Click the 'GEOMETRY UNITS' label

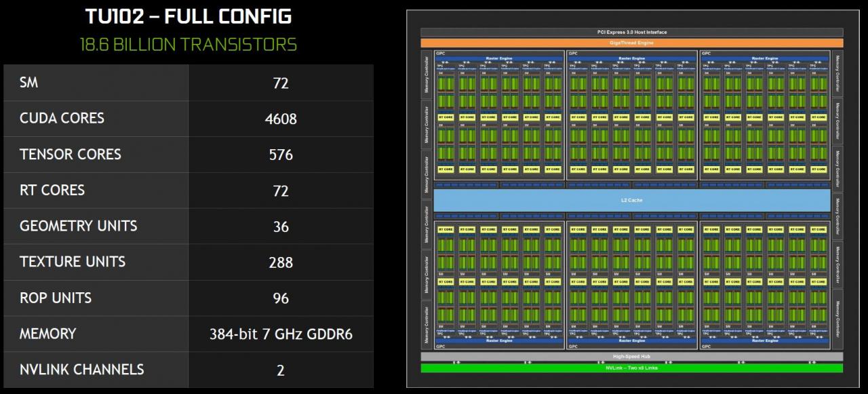(79, 226)
